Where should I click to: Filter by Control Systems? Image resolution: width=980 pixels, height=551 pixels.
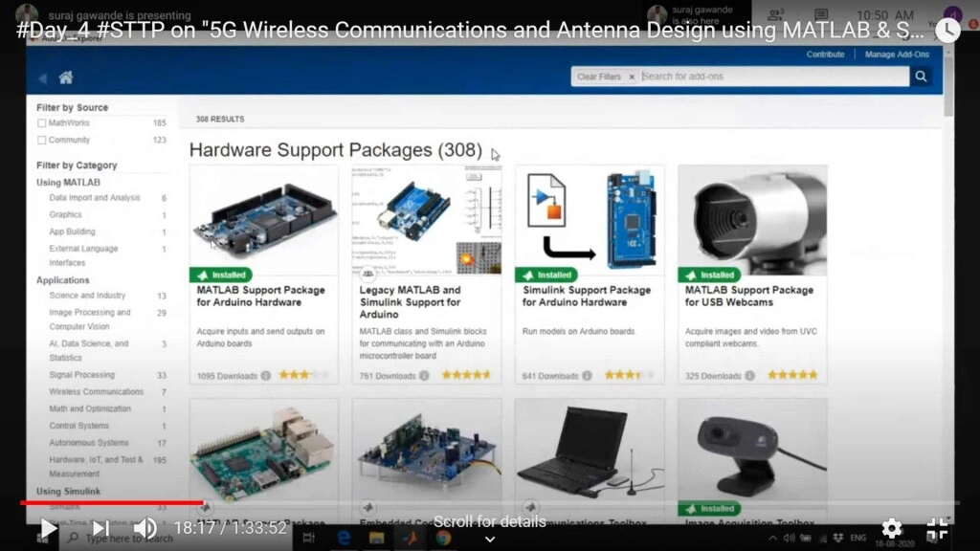[78, 426]
